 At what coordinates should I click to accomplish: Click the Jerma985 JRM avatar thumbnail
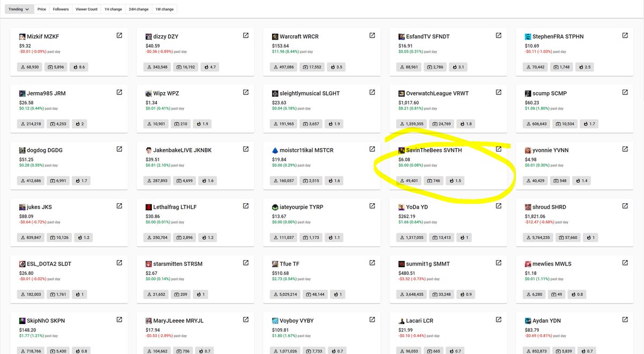click(x=23, y=93)
